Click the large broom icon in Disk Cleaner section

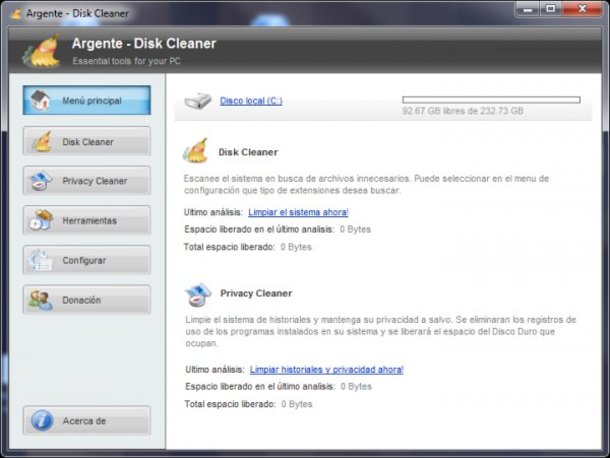point(196,151)
